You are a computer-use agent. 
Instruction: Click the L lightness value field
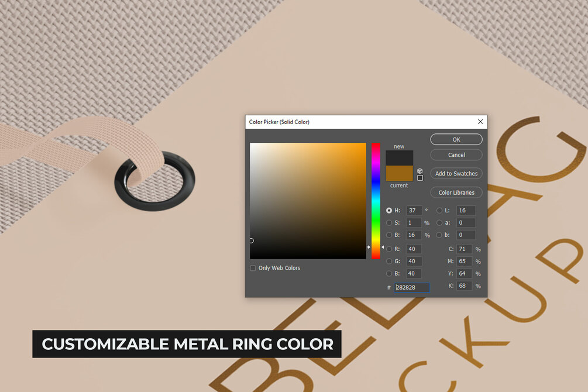click(x=466, y=211)
